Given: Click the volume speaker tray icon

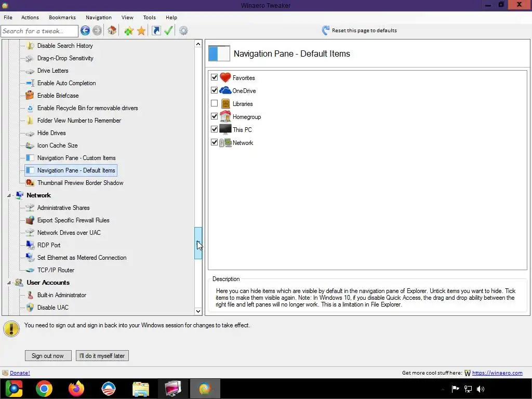Looking at the screenshot, I should (481, 389).
